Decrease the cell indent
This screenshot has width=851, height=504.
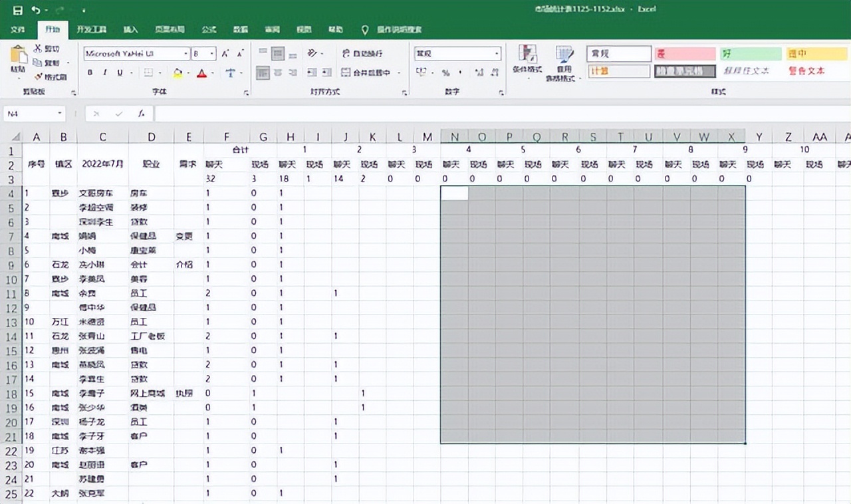tap(312, 72)
